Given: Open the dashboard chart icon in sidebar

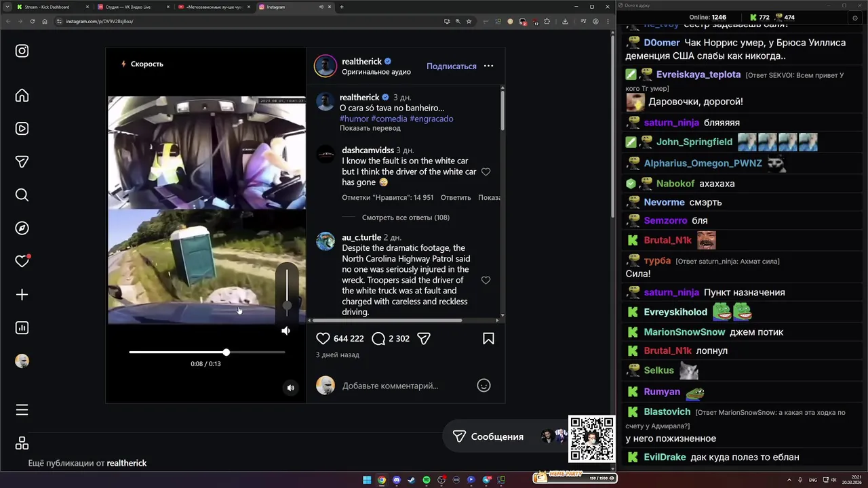Looking at the screenshot, I should click(22, 328).
